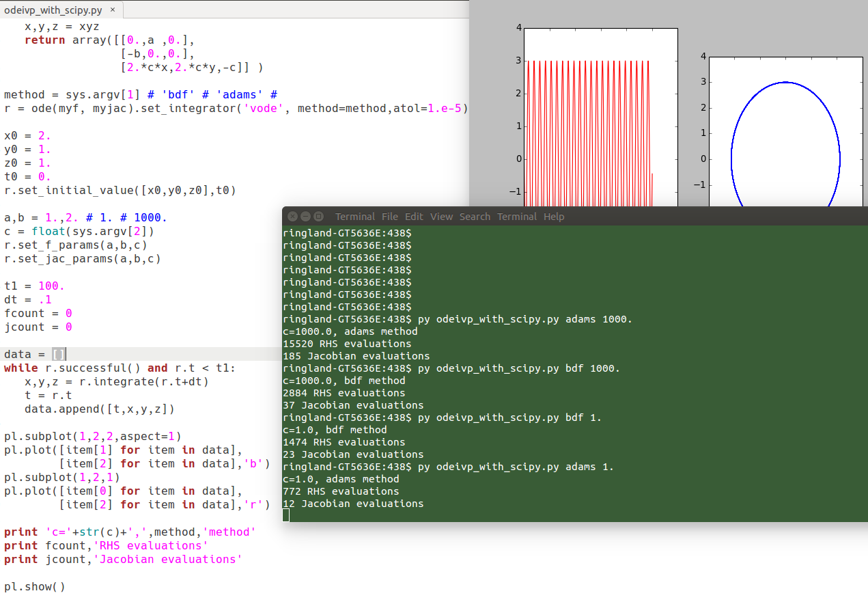Click the 'data.append([t,x,y,z])' line
The width and height of the screenshot is (868, 602).
click(x=99, y=409)
